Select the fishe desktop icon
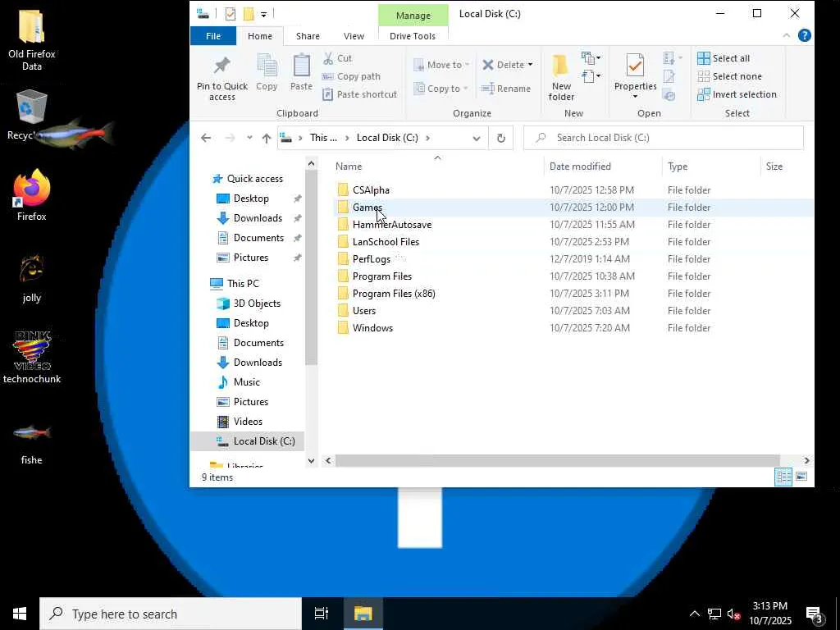840x630 pixels. point(32,444)
